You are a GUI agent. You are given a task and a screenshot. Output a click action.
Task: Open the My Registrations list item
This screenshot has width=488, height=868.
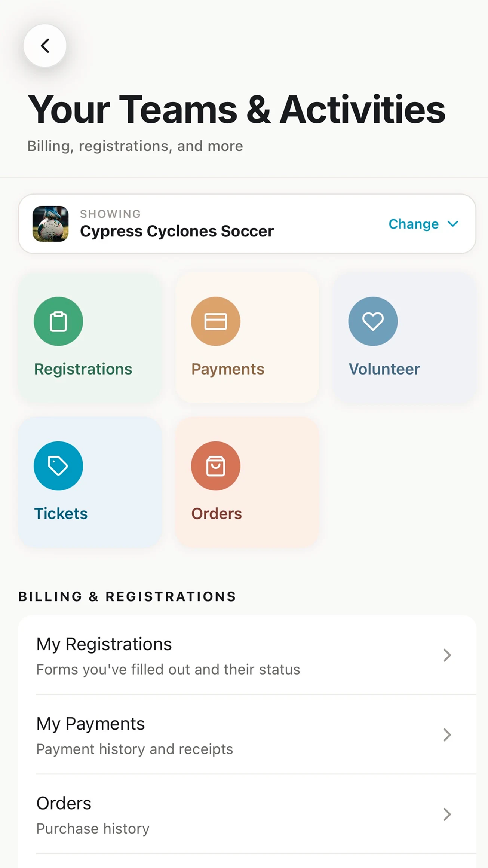pyautogui.click(x=247, y=655)
